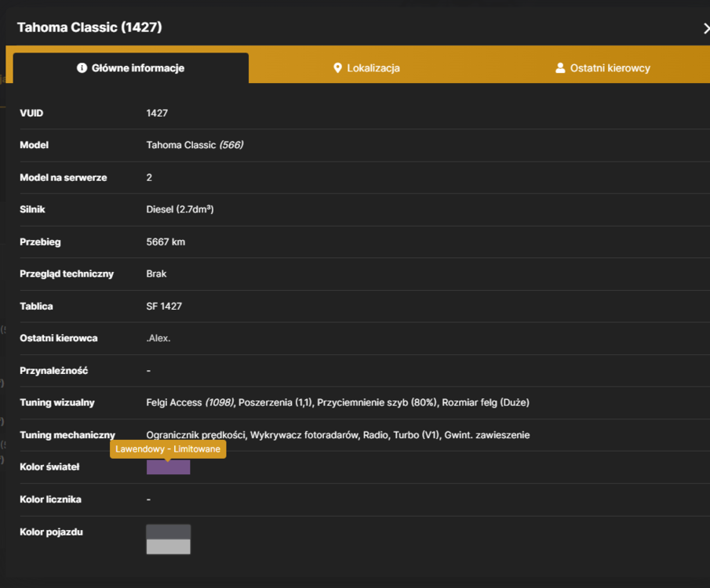This screenshot has width=710, height=588.
Task: Click the Kolor świateł row label
Action: pos(49,466)
